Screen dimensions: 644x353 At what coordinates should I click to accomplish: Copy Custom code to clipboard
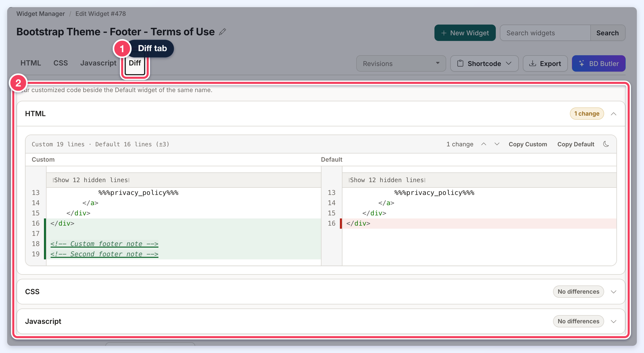(x=528, y=144)
